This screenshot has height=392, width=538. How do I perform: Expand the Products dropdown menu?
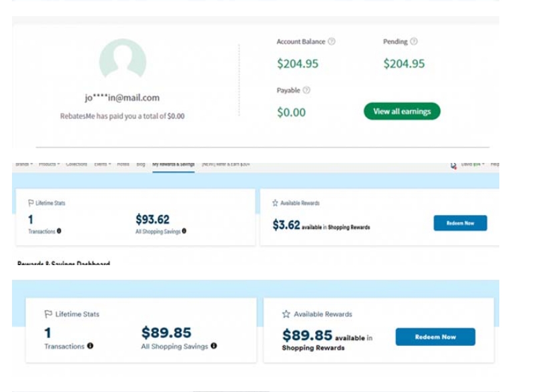(49, 164)
